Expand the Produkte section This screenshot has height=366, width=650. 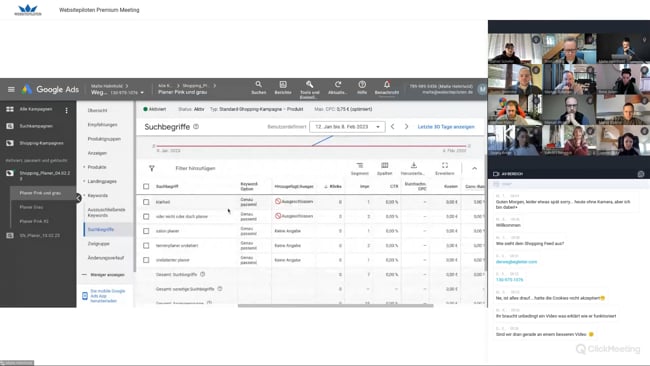coord(84,167)
